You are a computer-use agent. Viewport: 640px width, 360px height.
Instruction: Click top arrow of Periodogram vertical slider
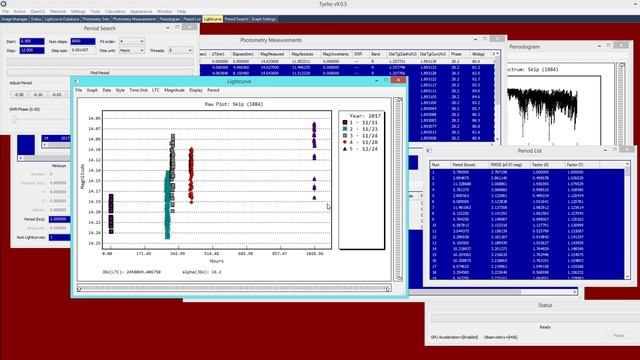622,66
